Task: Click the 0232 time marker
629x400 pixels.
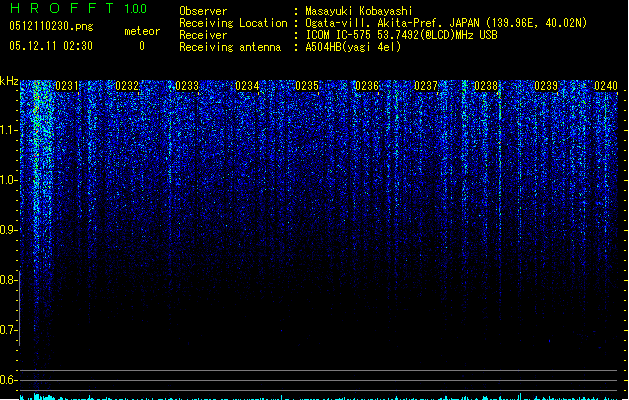Action: (127, 86)
